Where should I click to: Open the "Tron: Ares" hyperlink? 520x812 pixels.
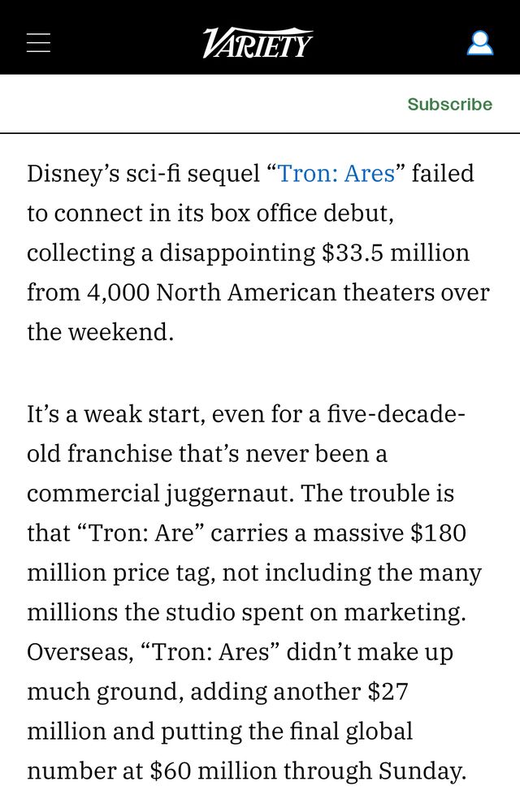coord(336,173)
